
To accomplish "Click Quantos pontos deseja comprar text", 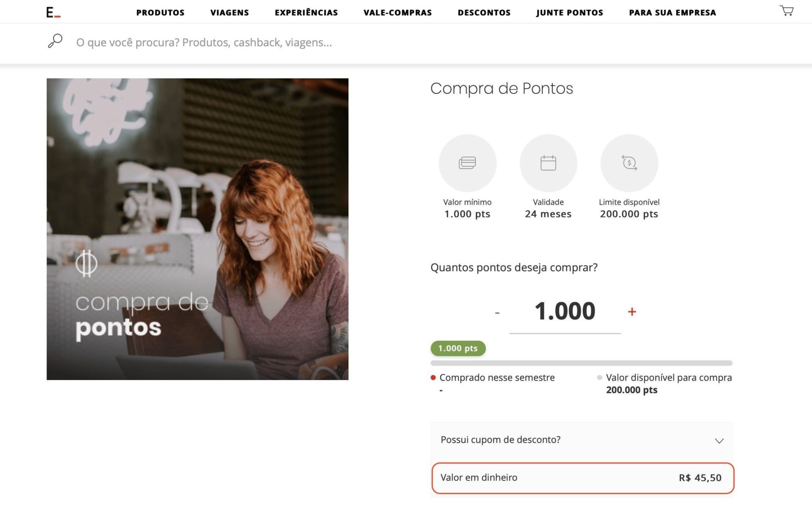I will coord(514,268).
